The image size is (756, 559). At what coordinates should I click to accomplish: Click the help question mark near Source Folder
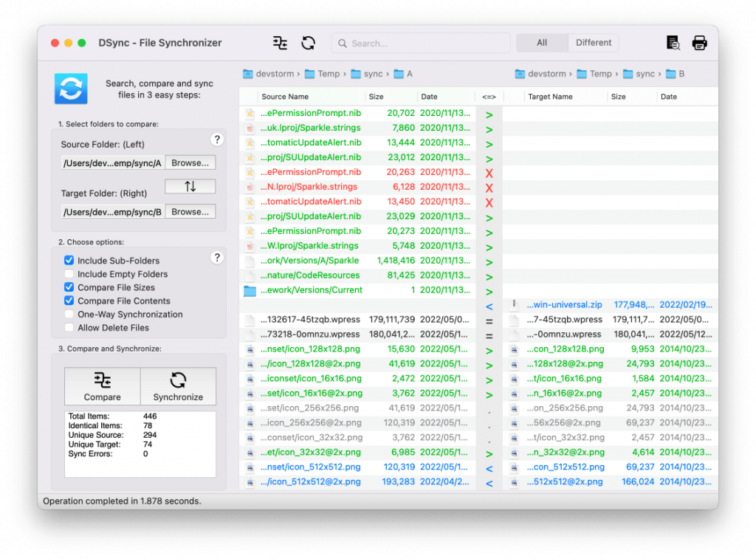pos(217,139)
